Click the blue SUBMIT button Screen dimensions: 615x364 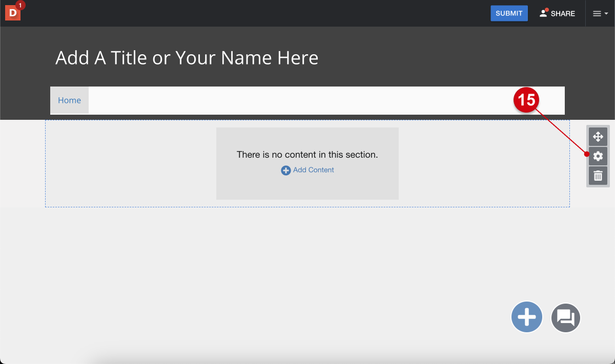click(x=509, y=13)
